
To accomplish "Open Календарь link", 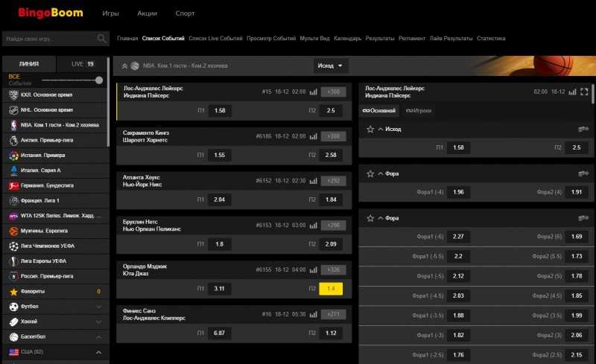I will 347,39.
